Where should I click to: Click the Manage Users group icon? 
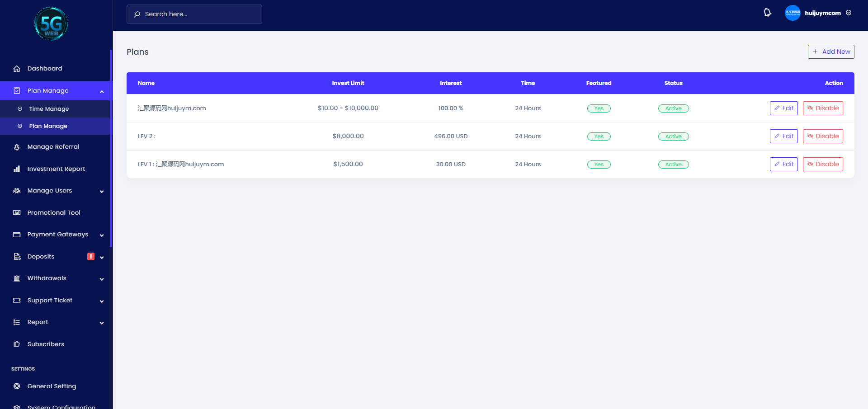pos(17,191)
